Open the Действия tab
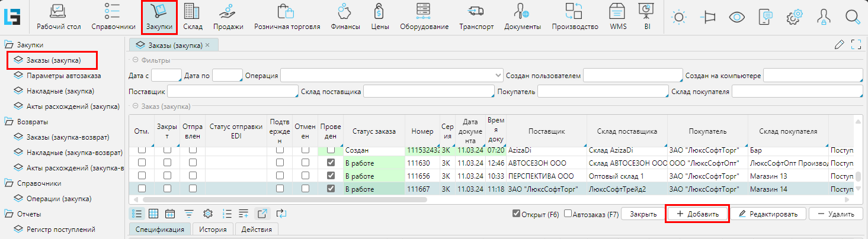Viewport: 868px width, 239px height. coord(257,230)
